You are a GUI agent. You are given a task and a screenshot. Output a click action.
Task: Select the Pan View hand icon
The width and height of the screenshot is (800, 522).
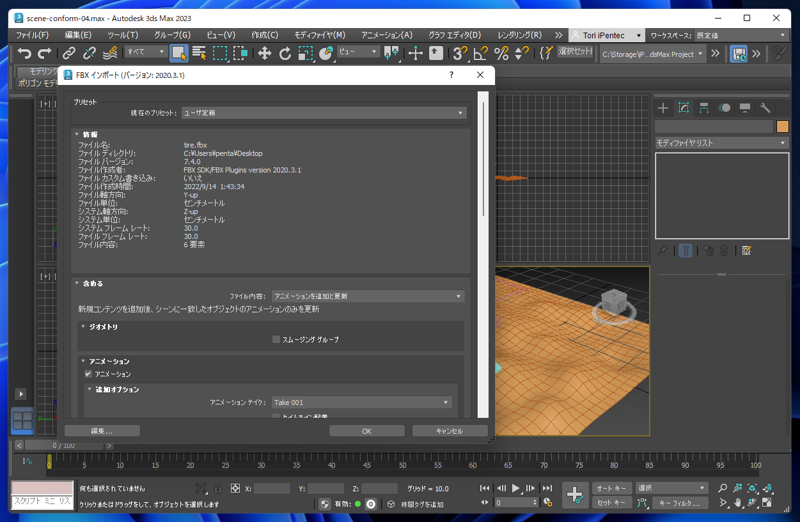(737, 503)
